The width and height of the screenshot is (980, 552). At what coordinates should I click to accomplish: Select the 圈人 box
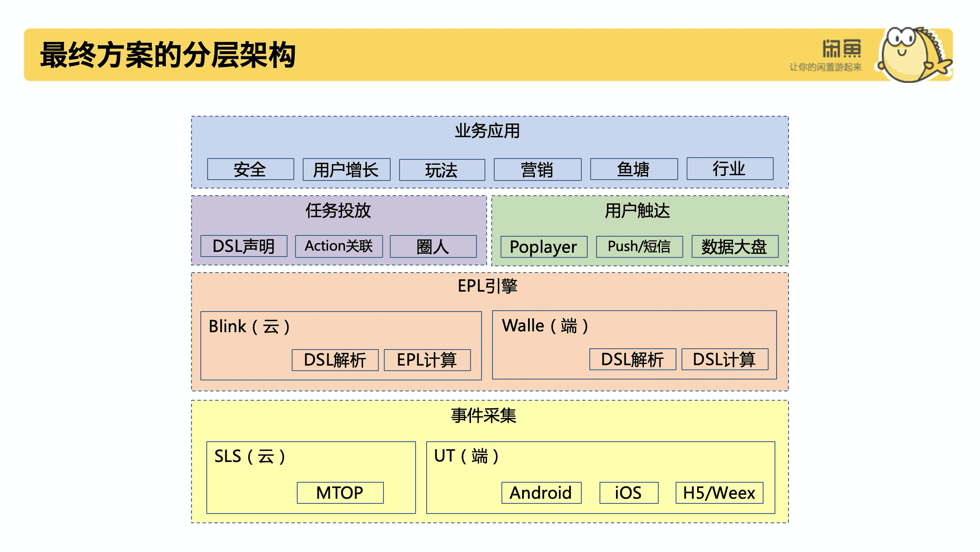(433, 247)
